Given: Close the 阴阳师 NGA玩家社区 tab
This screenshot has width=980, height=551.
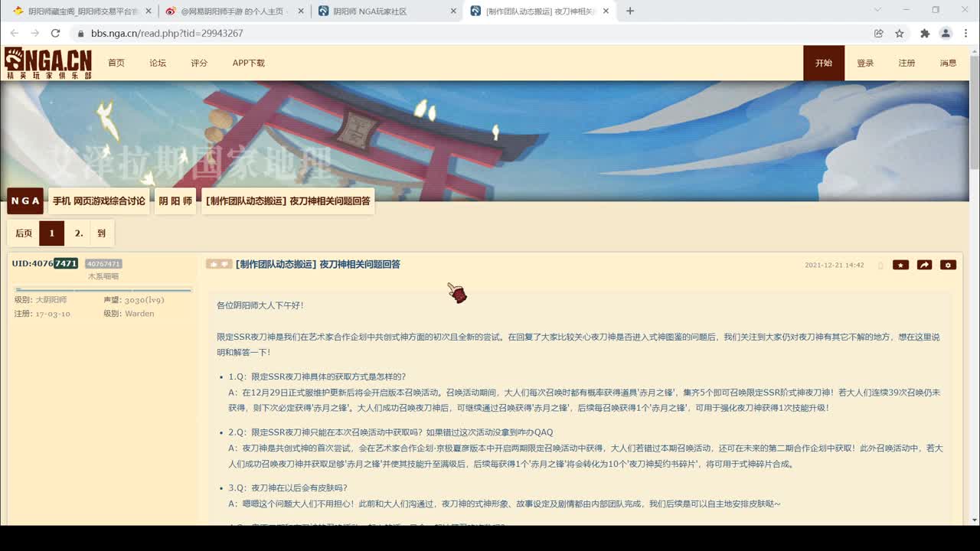Looking at the screenshot, I should tap(453, 11).
